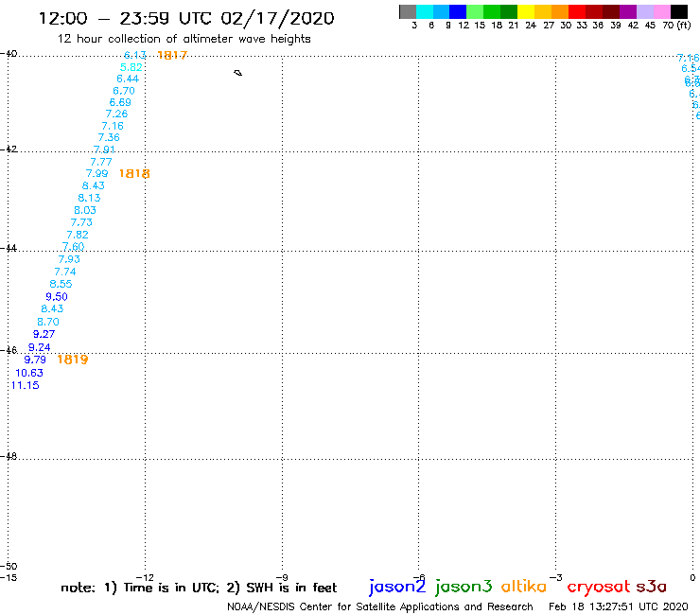Click the NOAA/NESDIS credit line
Image resolution: width=700 pixels, height=615 pixels.
[x=380, y=606]
